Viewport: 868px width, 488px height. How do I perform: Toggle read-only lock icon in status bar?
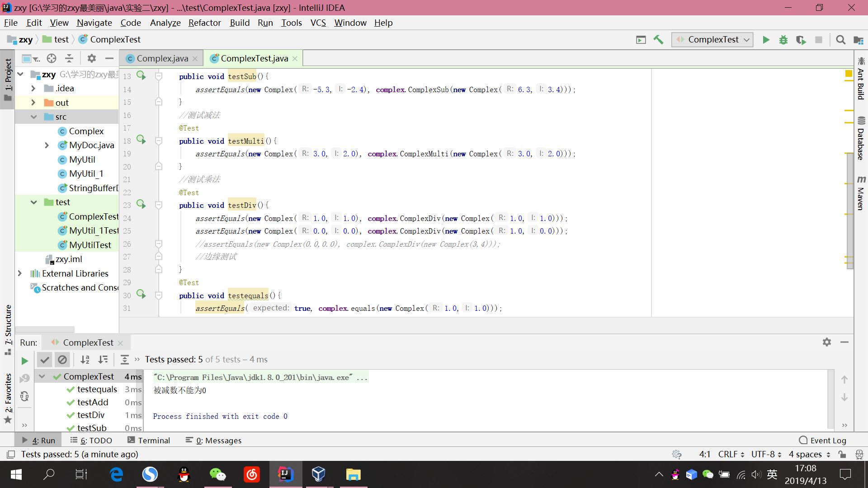842,454
